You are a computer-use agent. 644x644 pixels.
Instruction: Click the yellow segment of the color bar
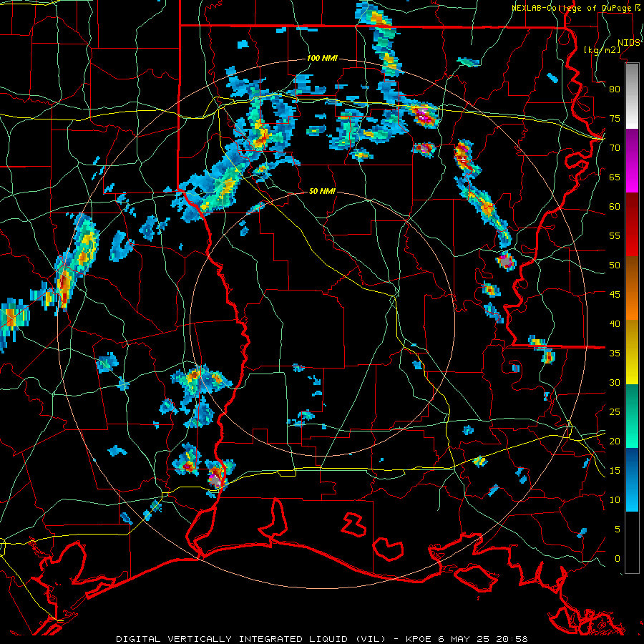click(x=632, y=352)
